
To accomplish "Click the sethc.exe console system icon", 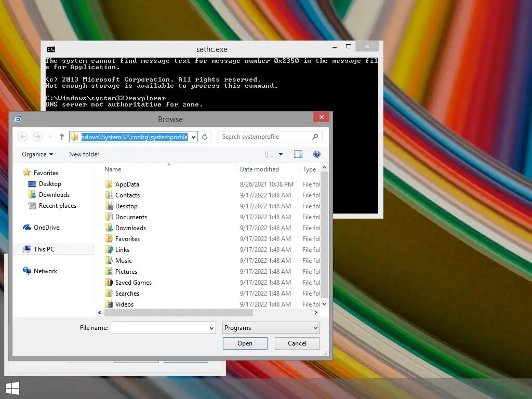I will click(x=51, y=49).
